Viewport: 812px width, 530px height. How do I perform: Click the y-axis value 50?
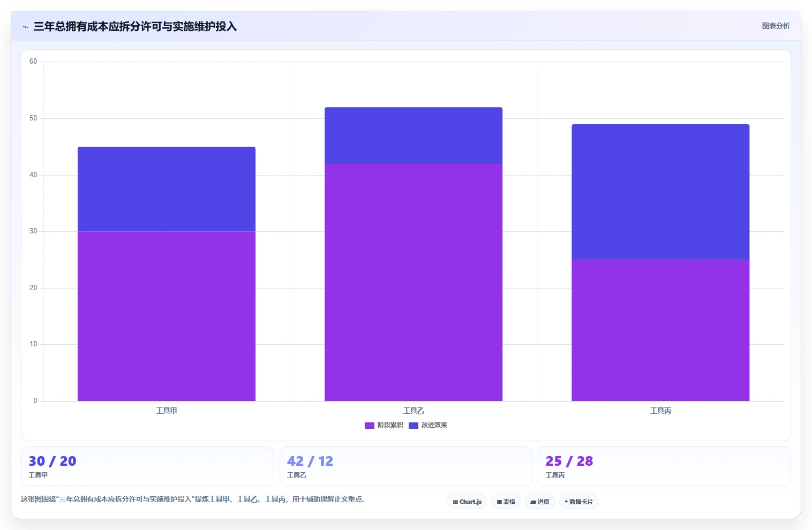[33, 118]
